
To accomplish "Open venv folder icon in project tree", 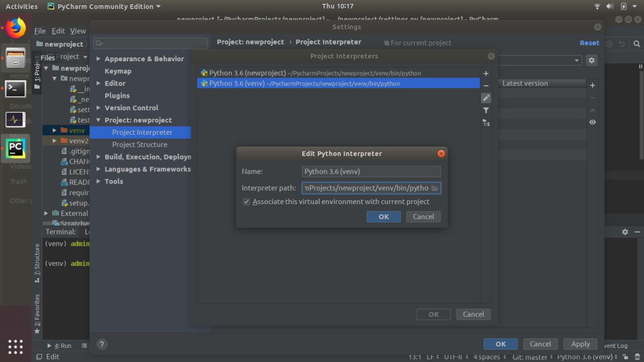I will [x=64, y=130].
